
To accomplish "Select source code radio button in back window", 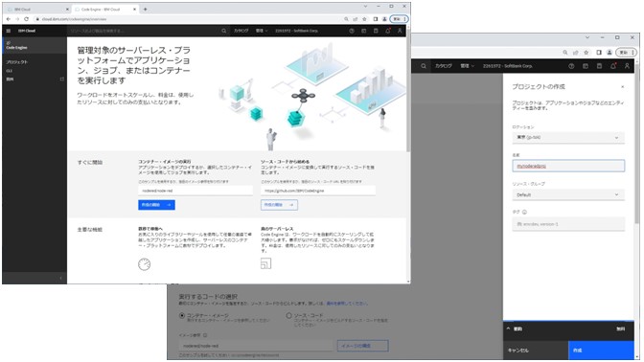I will 288,316.
